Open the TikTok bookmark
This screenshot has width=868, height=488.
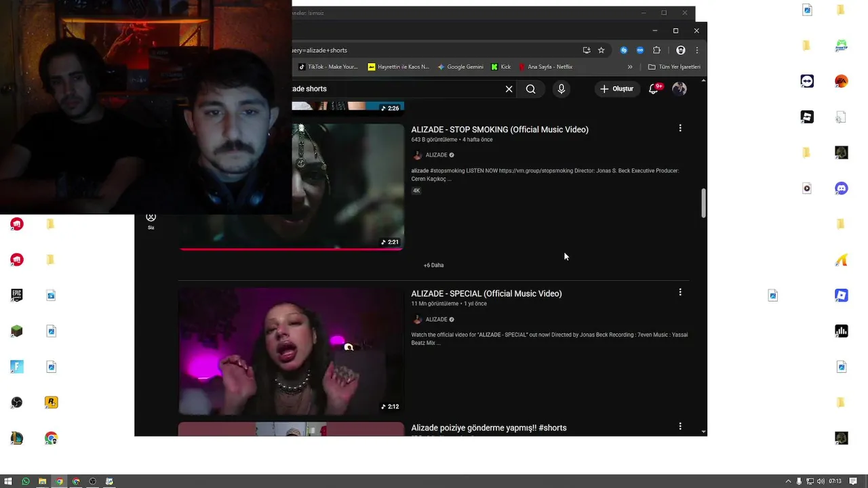(329, 67)
